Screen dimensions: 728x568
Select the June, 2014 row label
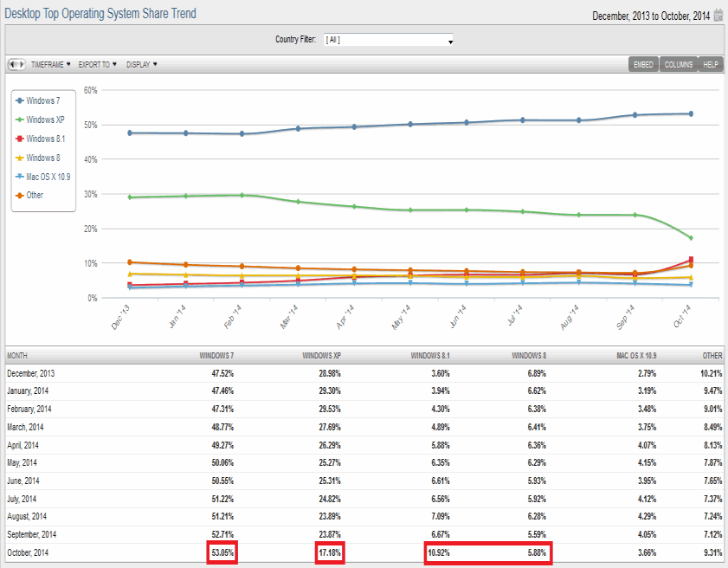coord(23,481)
